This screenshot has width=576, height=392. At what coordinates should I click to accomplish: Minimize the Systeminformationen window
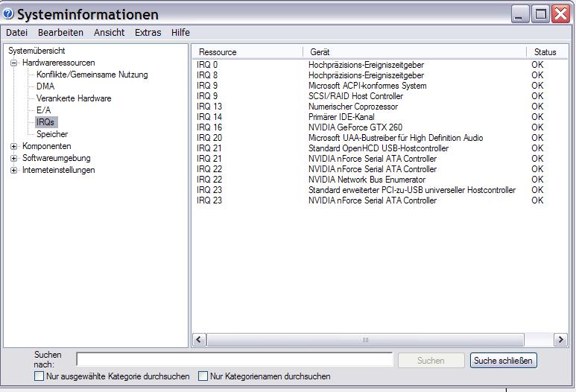519,14
